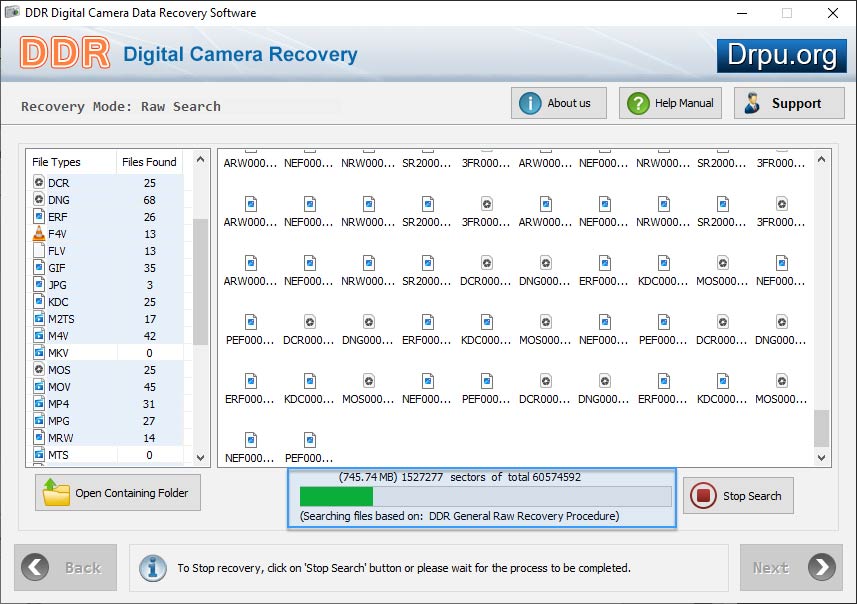Click the FLV blank file icon

pos(39,250)
